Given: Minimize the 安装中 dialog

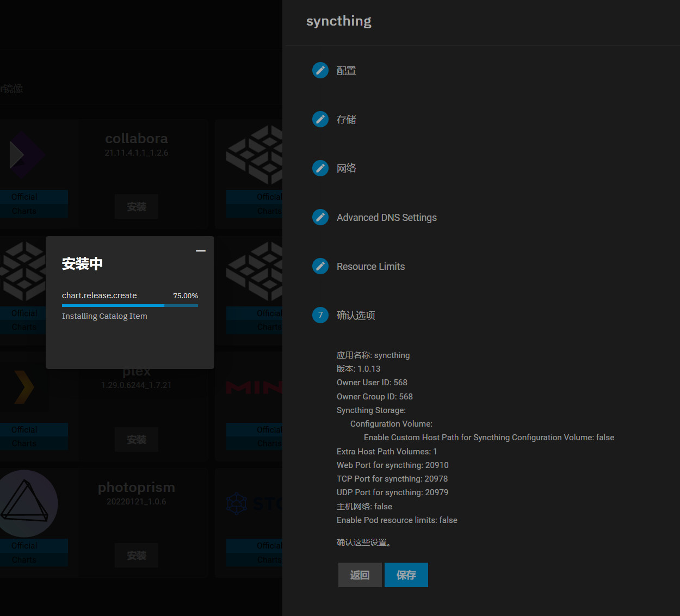Looking at the screenshot, I should pos(201,251).
